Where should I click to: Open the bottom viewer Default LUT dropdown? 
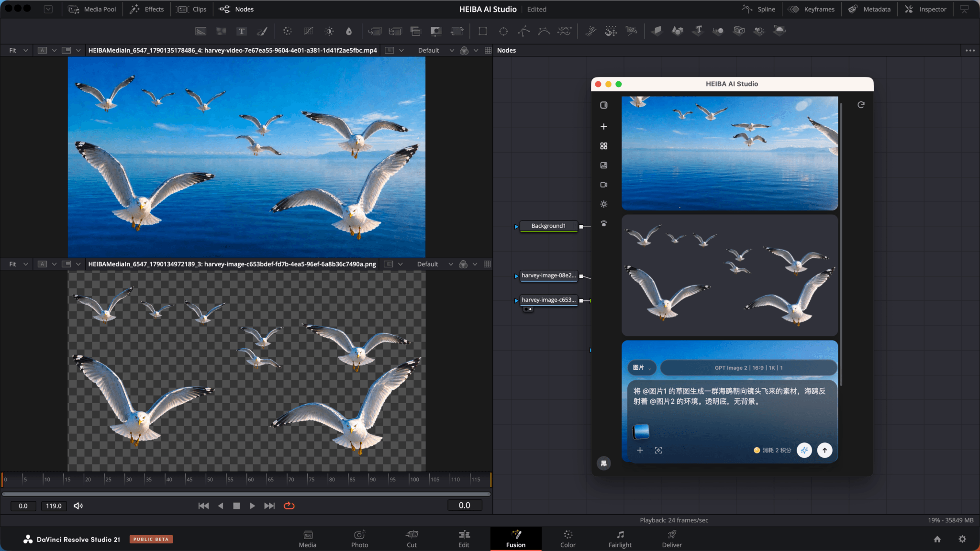click(434, 264)
